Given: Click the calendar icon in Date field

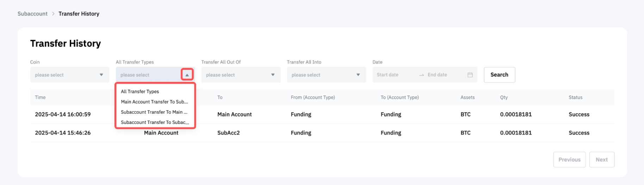Looking at the screenshot, I should pos(470,75).
